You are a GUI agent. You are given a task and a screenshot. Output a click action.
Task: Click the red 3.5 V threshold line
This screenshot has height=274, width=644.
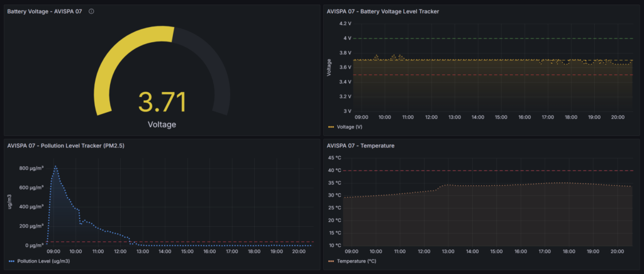coord(491,75)
